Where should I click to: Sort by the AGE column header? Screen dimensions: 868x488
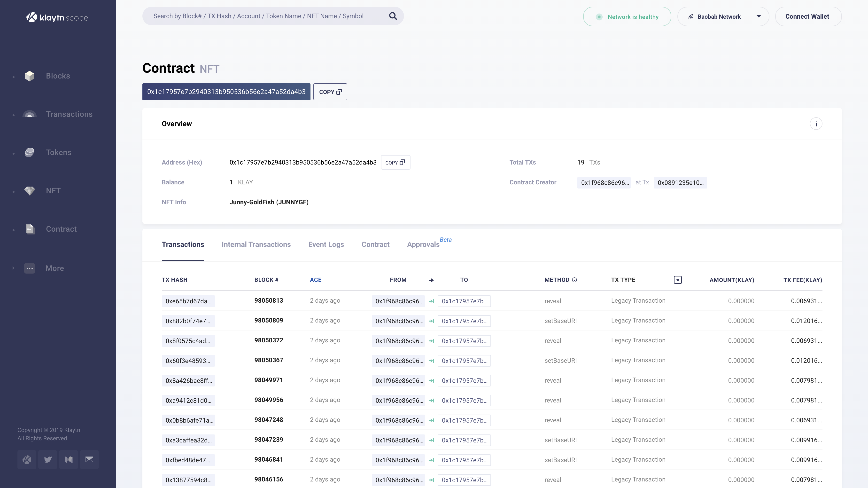coord(315,280)
